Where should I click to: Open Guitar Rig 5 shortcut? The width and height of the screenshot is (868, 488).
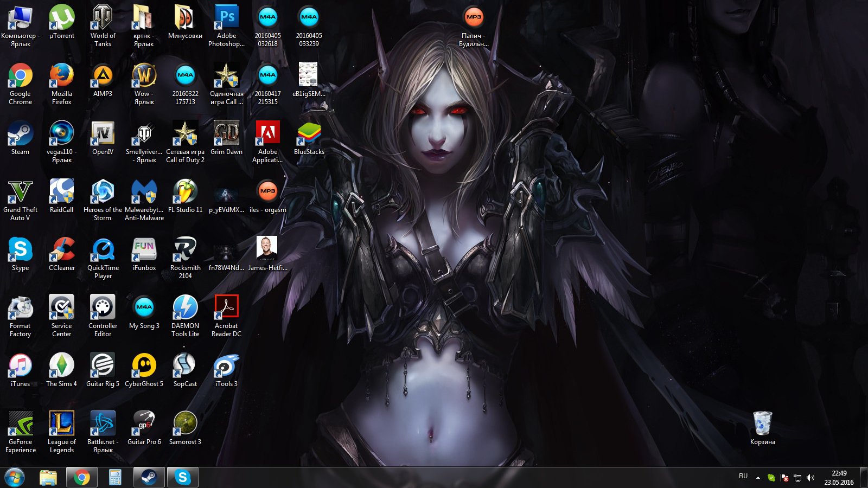tap(103, 365)
